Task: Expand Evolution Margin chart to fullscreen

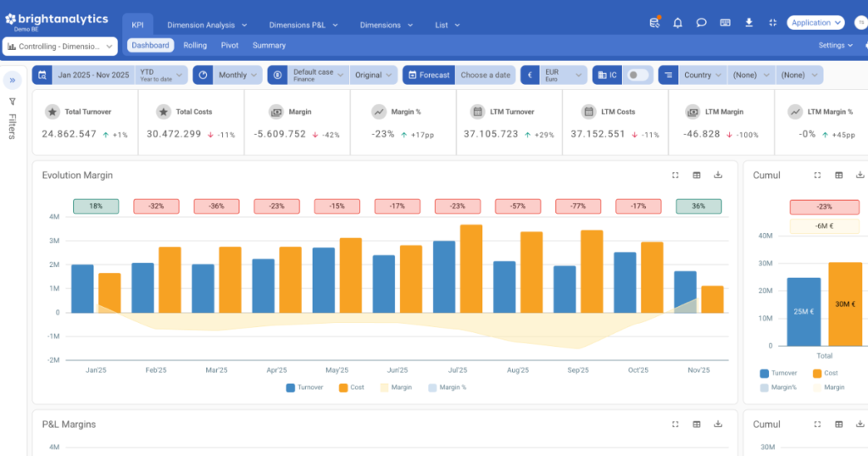Action: (676, 175)
